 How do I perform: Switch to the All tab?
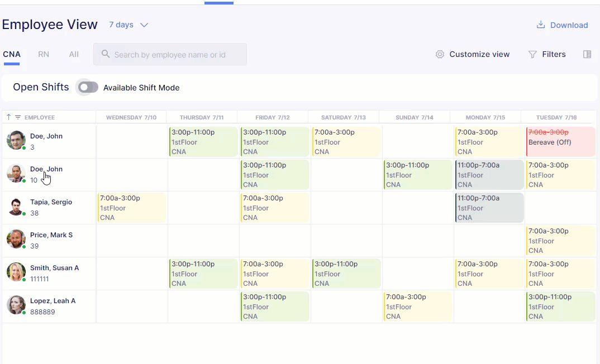click(x=74, y=54)
